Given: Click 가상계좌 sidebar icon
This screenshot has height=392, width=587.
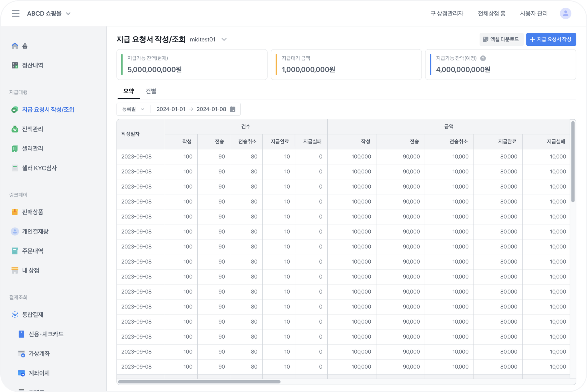Looking at the screenshot, I should (21, 354).
